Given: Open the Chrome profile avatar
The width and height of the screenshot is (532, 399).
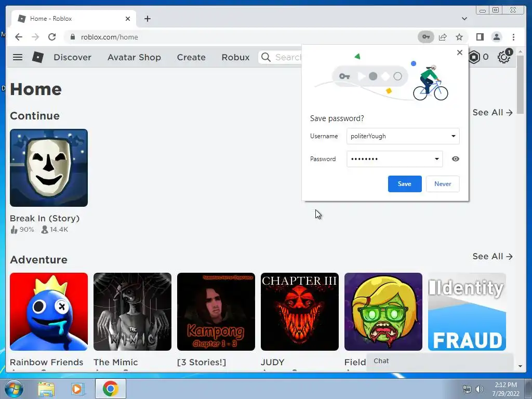Looking at the screenshot, I should (496, 37).
